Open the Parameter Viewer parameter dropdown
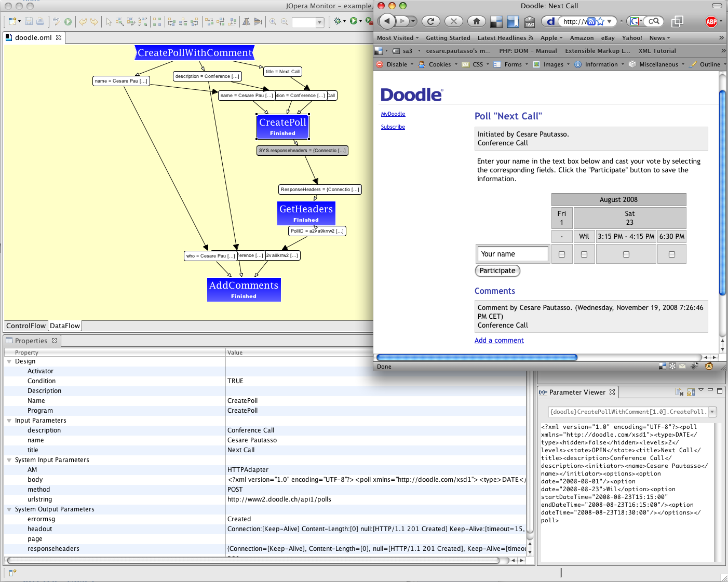728x582 pixels. coord(712,412)
